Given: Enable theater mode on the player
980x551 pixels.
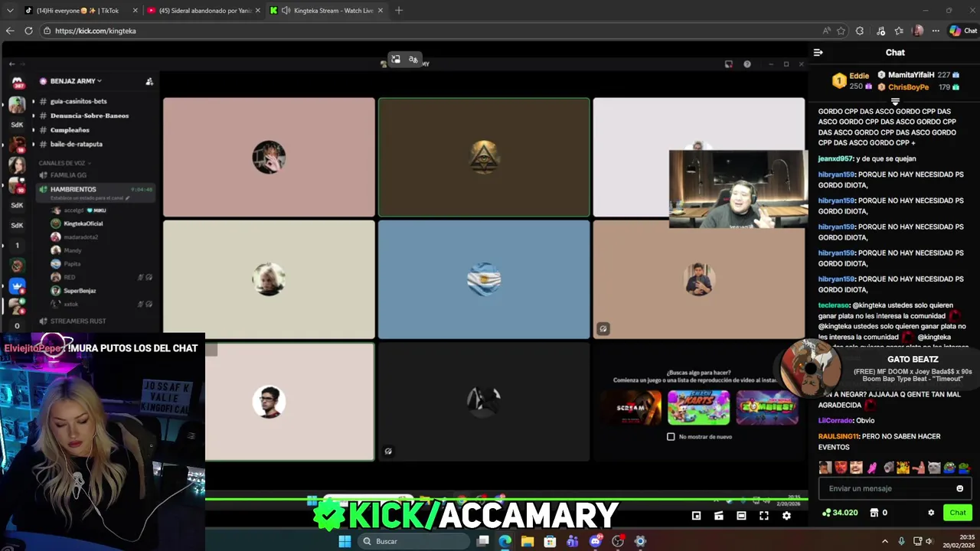Looking at the screenshot, I should point(741,516).
